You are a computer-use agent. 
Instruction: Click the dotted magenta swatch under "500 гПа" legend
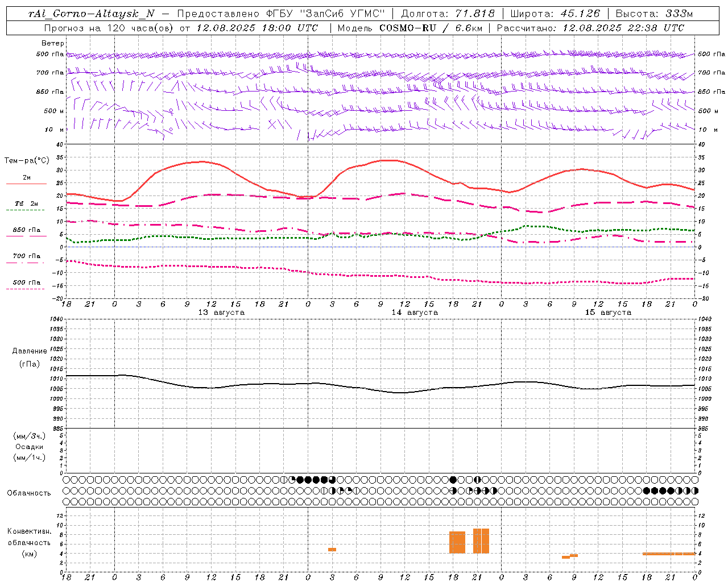(26, 289)
